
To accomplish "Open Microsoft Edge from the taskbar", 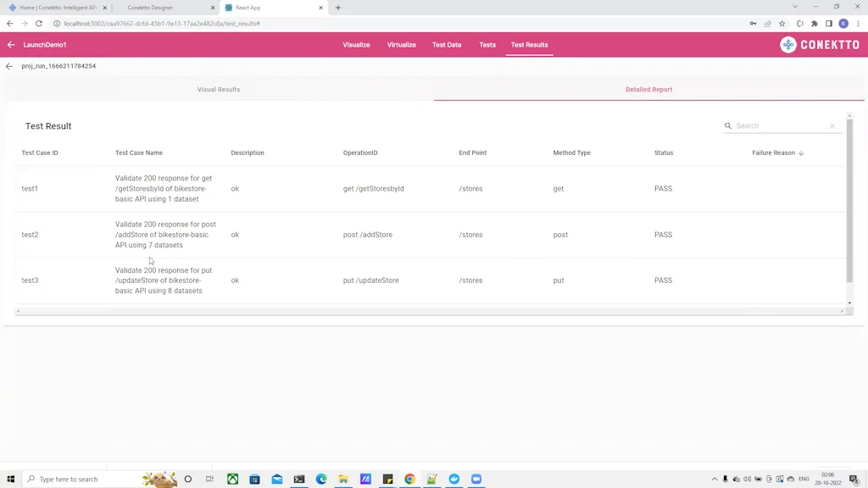I will point(321,479).
